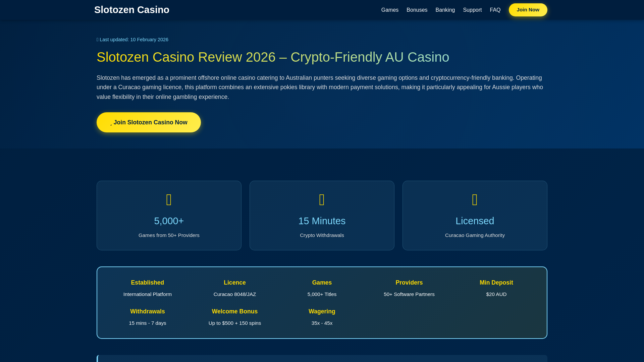
Task: Click the Join Now button in header
Action: [x=528, y=10]
